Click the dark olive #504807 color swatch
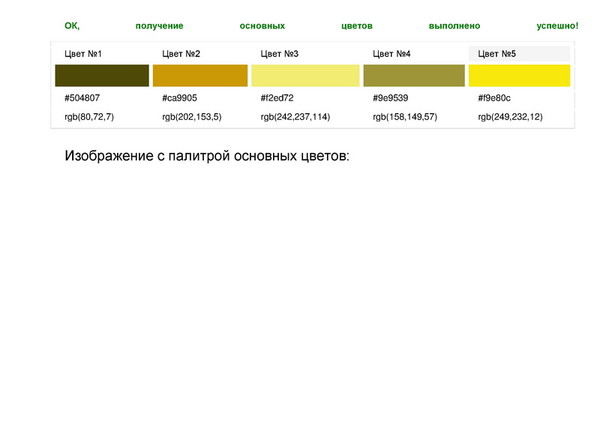 point(102,75)
